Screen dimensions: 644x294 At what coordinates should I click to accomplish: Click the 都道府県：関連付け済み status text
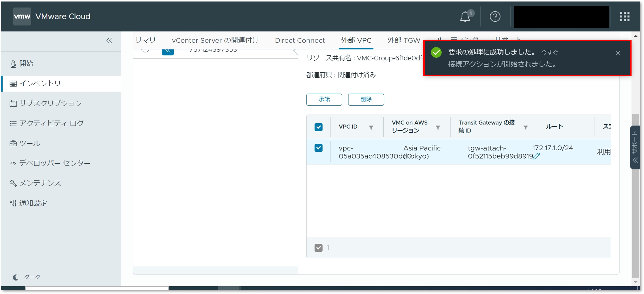[341, 75]
